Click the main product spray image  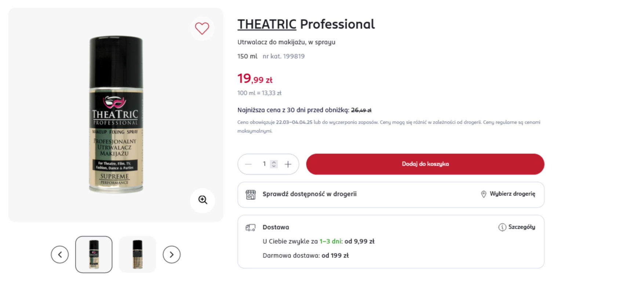click(x=116, y=114)
